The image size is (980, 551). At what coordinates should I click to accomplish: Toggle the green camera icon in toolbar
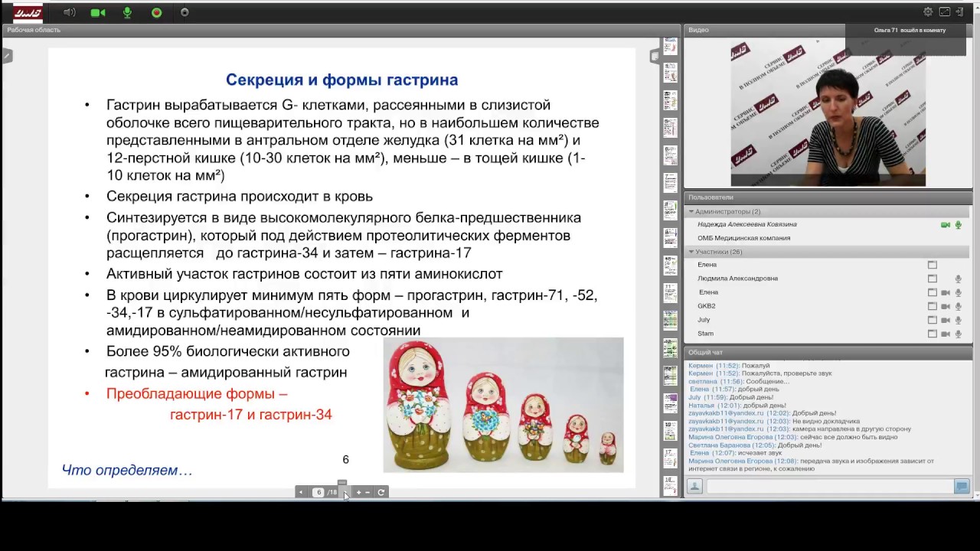click(98, 12)
